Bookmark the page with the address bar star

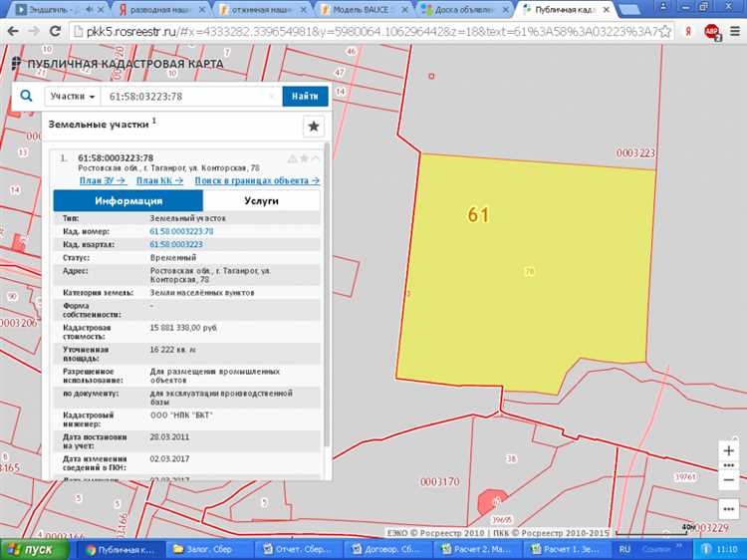click(665, 32)
